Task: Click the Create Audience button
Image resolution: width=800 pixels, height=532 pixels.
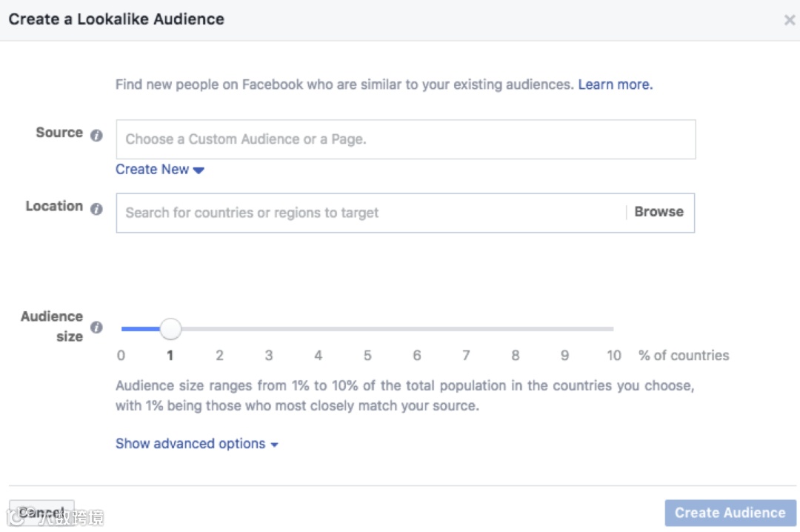Action: pos(730,512)
